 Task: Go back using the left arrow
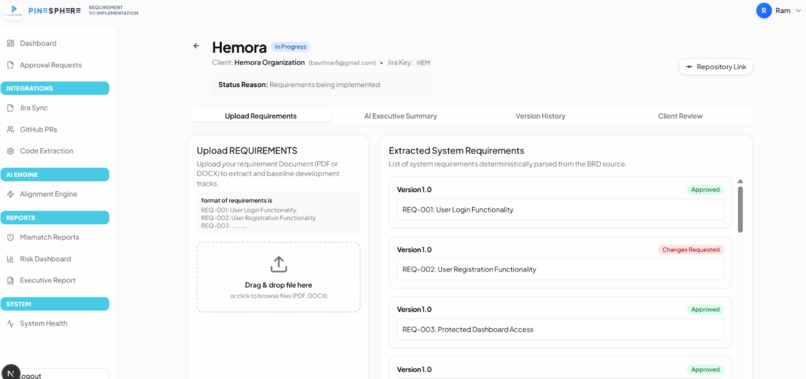[x=196, y=46]
